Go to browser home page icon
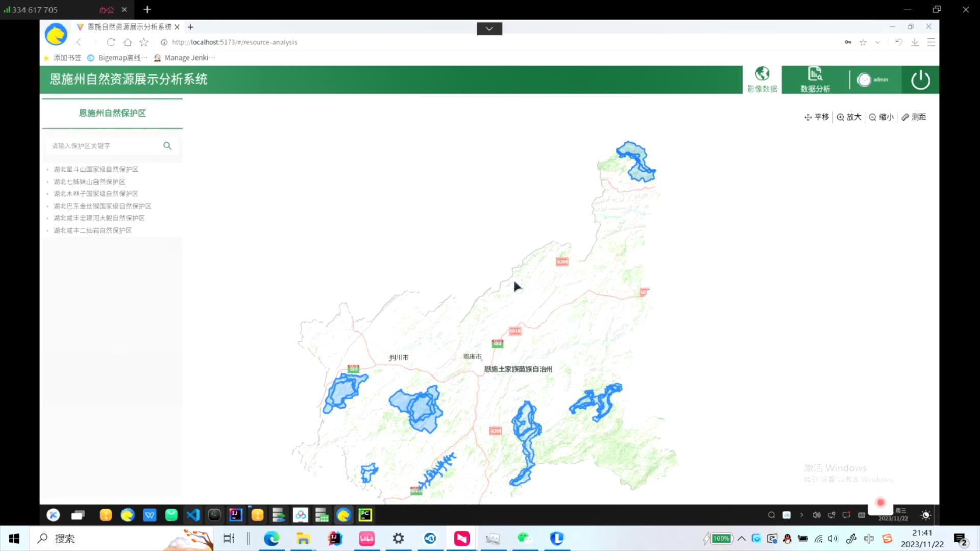The height and width of the screenshot is (551, 980). point(128,42)
